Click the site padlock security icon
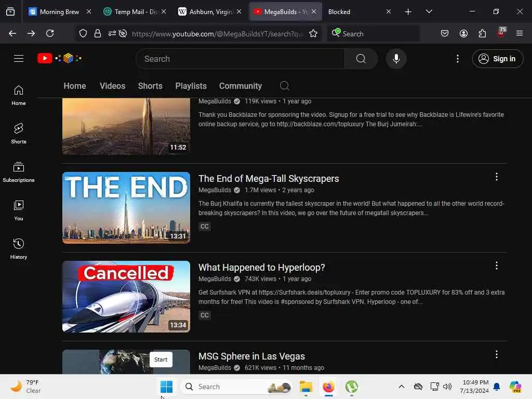532x399 pixels. (x=98, y=33)
